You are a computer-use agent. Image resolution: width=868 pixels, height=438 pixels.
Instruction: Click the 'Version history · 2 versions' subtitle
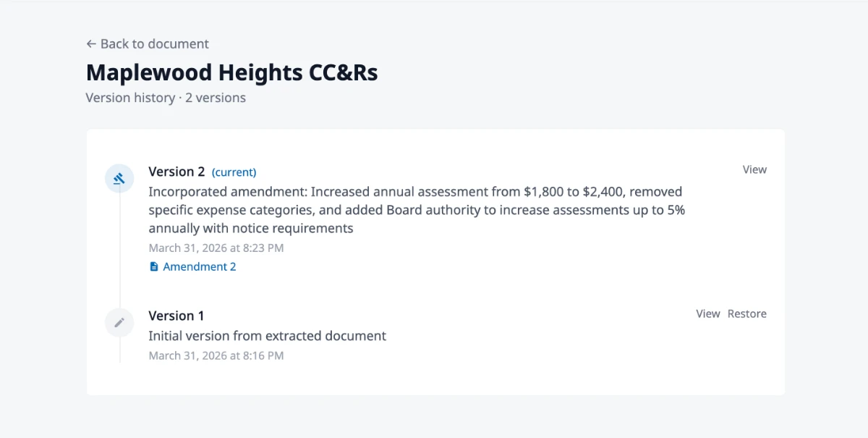click(x=166, y=98)
